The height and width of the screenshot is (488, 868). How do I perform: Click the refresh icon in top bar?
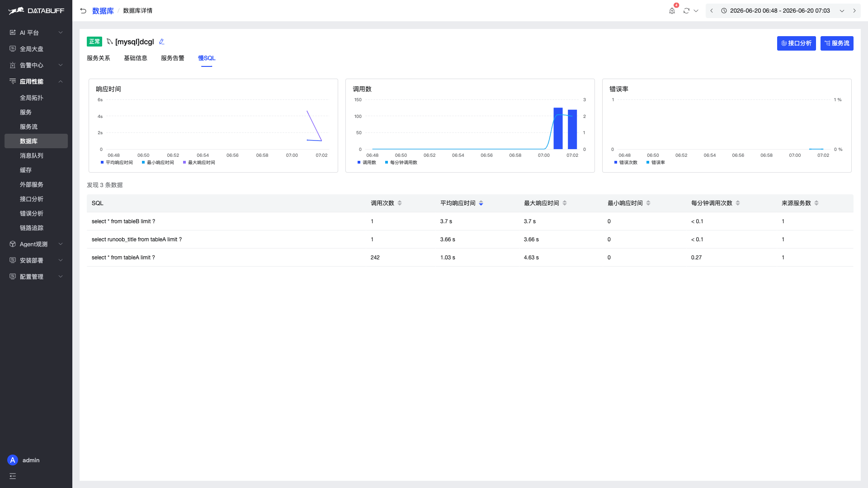(686, 11)
